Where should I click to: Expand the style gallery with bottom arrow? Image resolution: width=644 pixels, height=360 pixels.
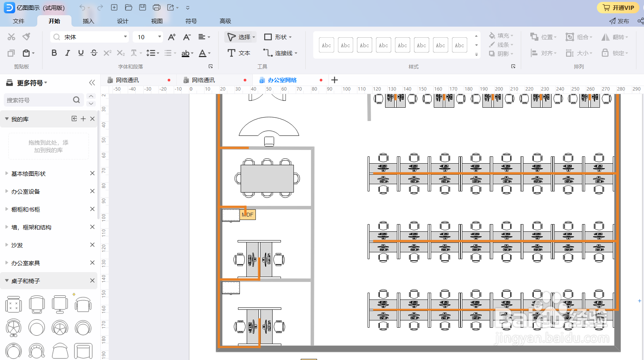[x=476, y=54]
